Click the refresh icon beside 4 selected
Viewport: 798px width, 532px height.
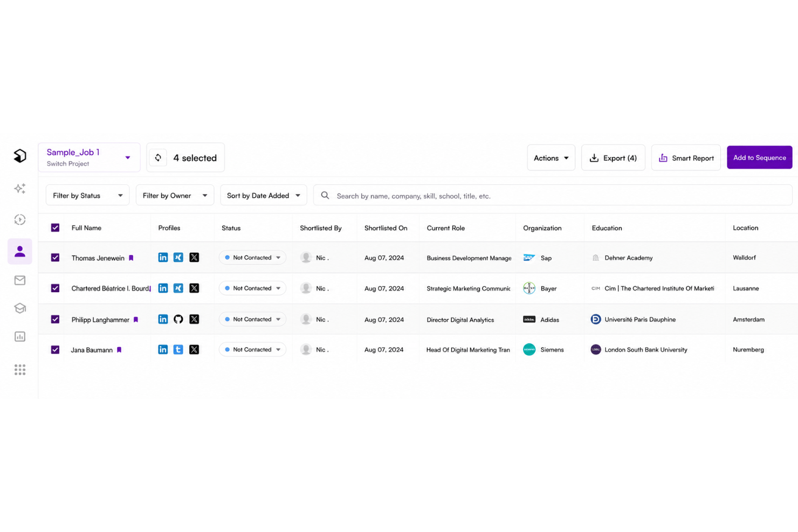pos(158,158)
